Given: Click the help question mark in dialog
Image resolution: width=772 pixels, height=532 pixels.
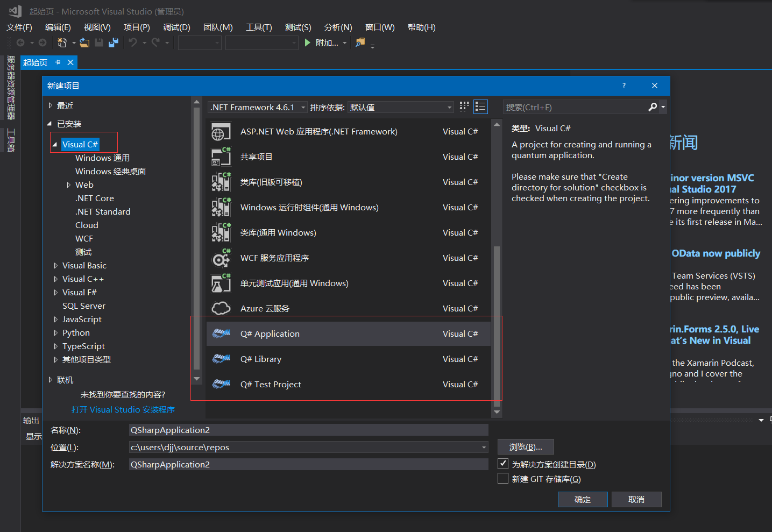Looking at the screenshot, I should tap(624, 86).
